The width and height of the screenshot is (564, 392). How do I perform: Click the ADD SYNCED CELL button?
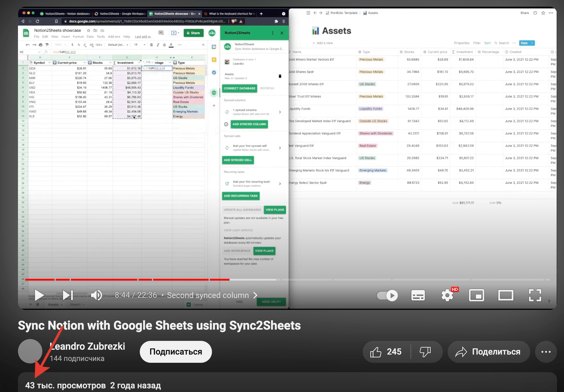click(238, 160)
